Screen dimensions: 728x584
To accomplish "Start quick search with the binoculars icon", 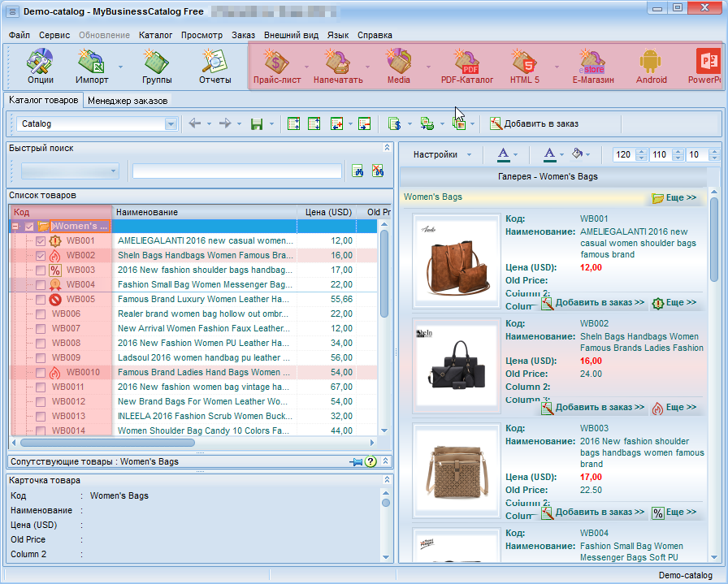I will pyautogui.click(x=357, y=171).
